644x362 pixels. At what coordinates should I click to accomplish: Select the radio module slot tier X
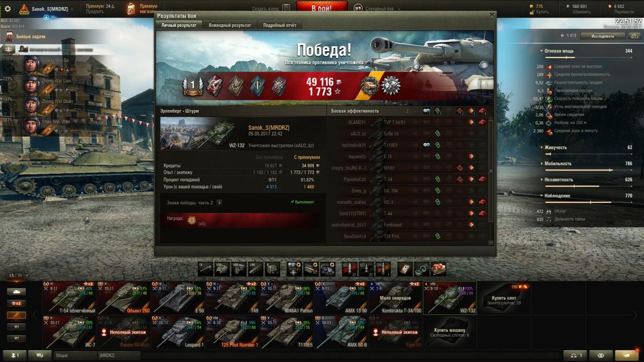click(272, 268)
